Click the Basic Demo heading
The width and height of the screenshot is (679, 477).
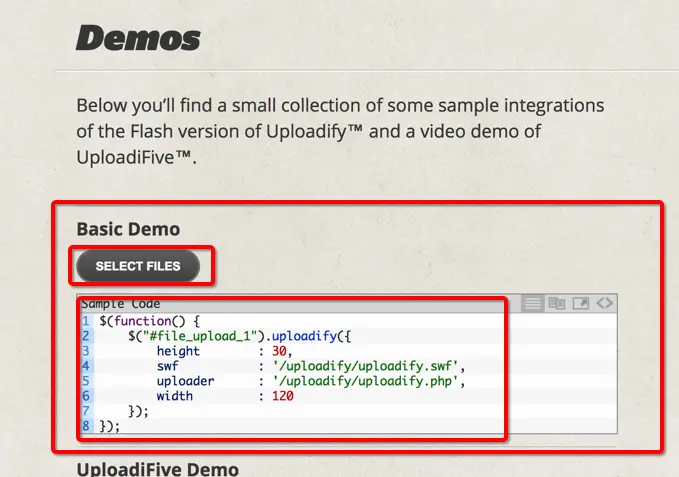click(128, 229)
